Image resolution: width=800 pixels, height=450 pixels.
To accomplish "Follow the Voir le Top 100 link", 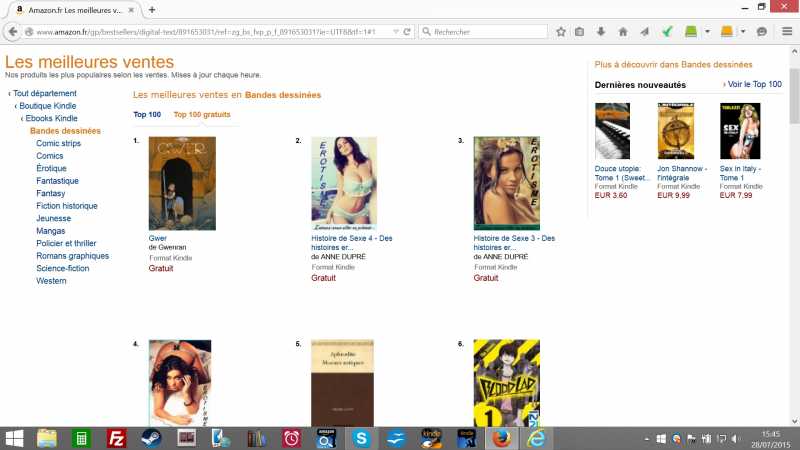I will click(x=755, y=84).
